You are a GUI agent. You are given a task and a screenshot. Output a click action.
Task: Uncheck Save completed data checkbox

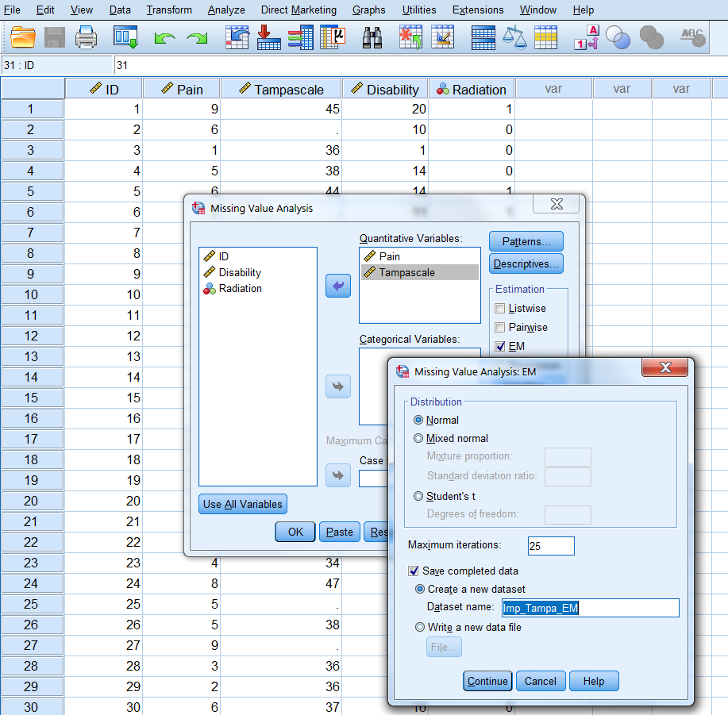point(414,571)
